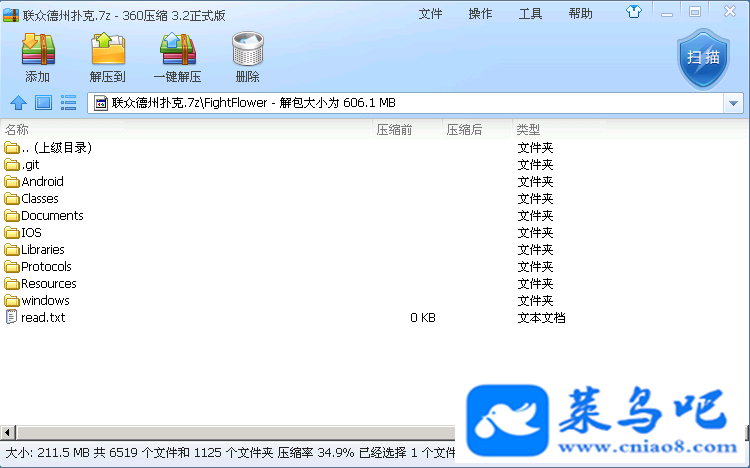This screenshot has height=468, width=750.
Task: Click the archive icon in the path bar
Action: point(100,103)
